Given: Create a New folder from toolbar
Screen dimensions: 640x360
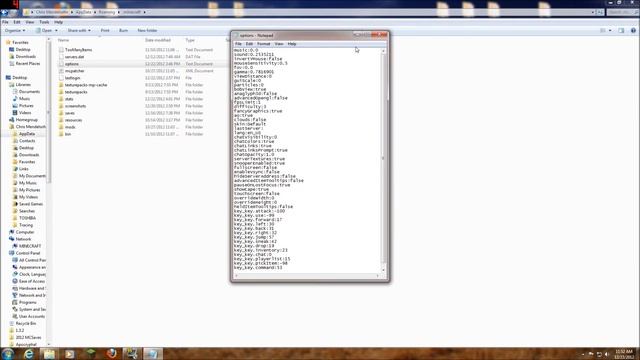Looking at the screenshot, I should (147, 31).
